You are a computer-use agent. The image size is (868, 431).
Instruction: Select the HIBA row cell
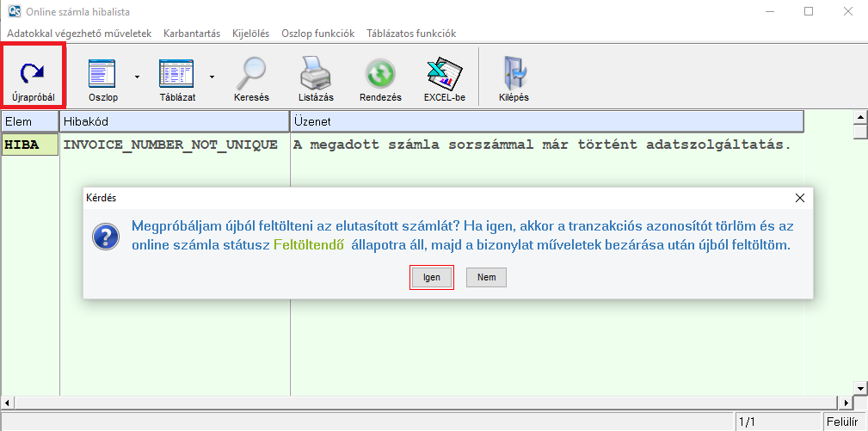click(x=30, y=145)
